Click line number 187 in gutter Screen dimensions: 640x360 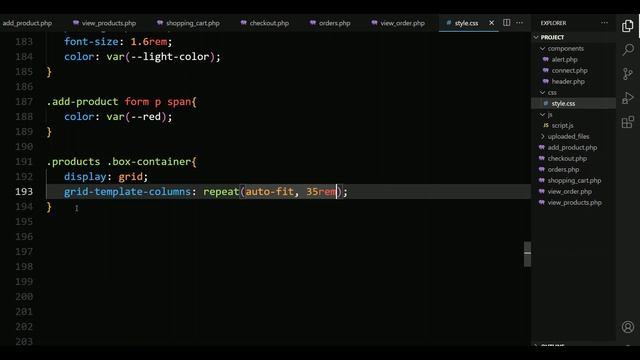click(x=24, y=101)
